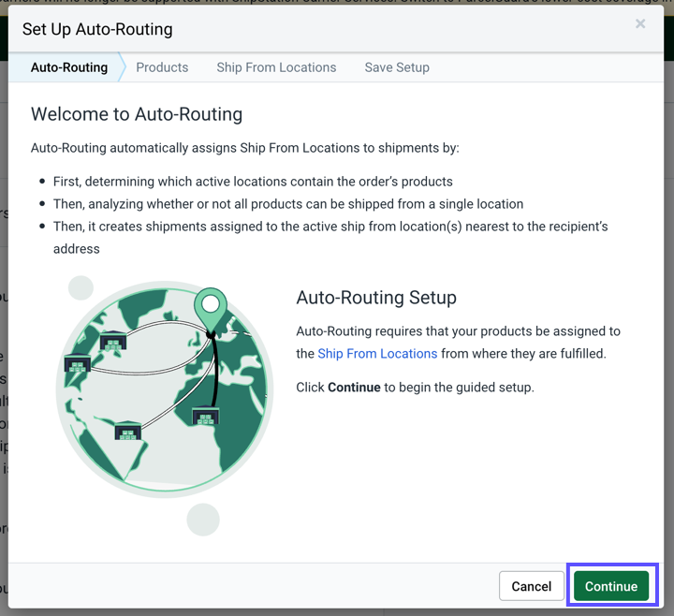Follow the Ship From Locations link
674x616 pixels.
[377, 353]
